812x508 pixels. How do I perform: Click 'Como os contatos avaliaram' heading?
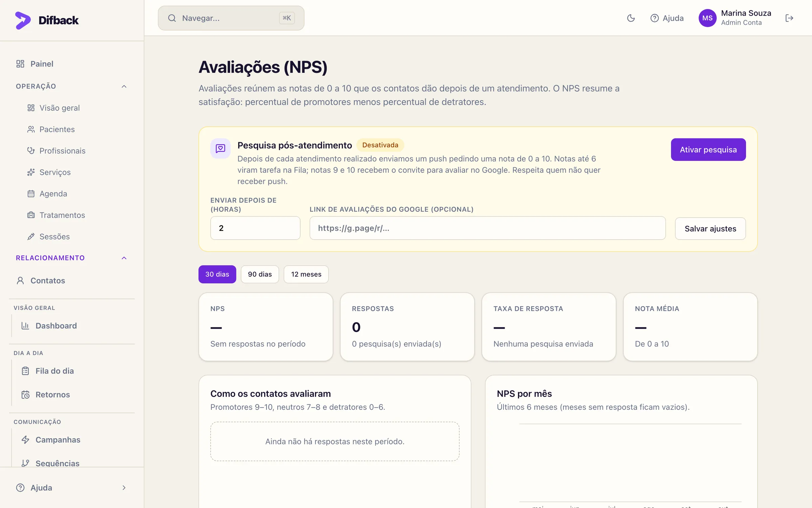[271, 394]
